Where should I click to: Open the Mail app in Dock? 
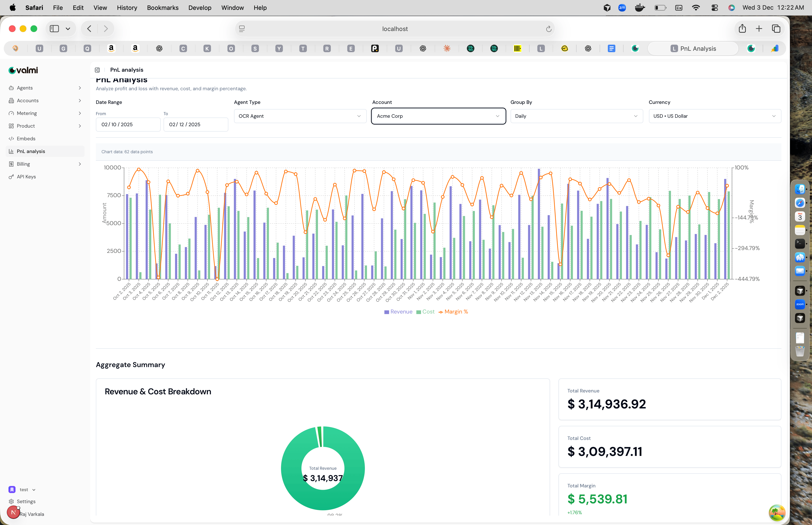(800, 271)
